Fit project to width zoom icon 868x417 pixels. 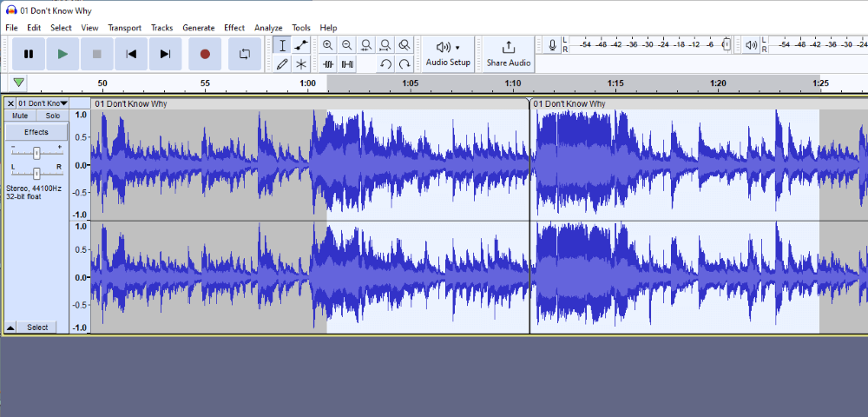(385, 45)
